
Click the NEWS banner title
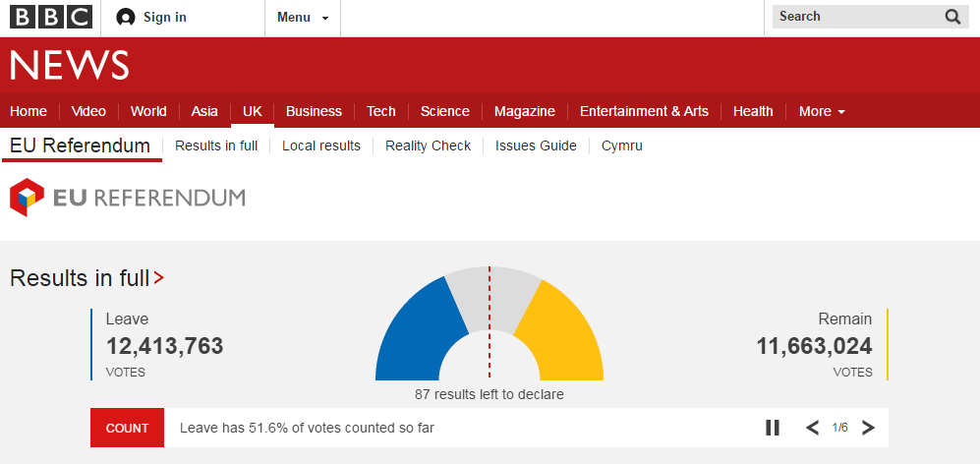click(70, 65)
